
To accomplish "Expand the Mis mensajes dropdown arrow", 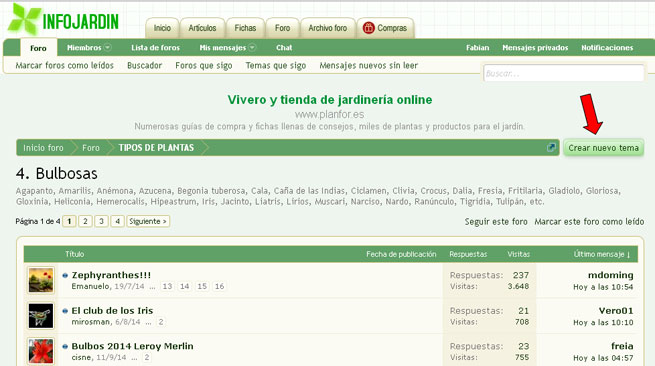I will tap(252, 48).
